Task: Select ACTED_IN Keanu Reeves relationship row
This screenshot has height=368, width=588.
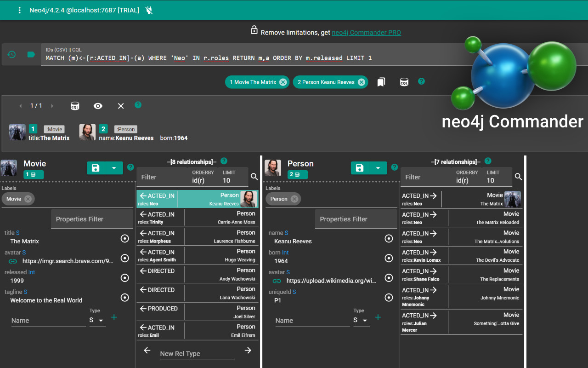Action: [x=198, y=199]
